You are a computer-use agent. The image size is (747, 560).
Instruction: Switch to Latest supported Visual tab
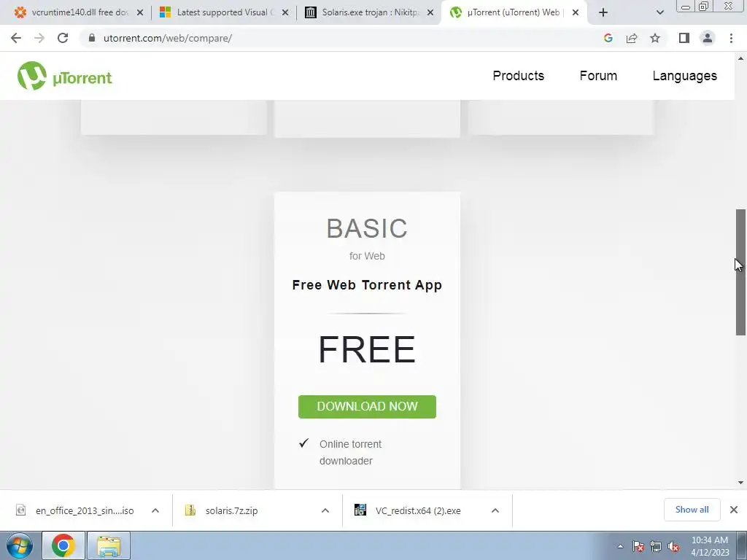point(217,12)
